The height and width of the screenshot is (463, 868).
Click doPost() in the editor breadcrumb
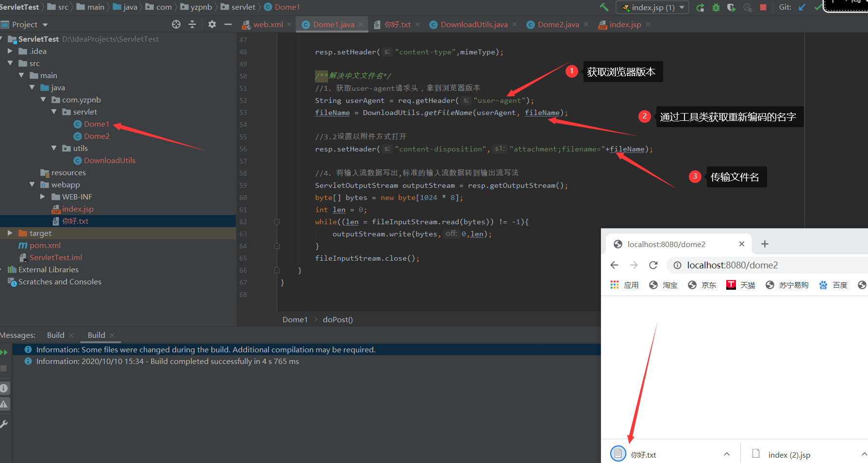click(x=338, y=319)
